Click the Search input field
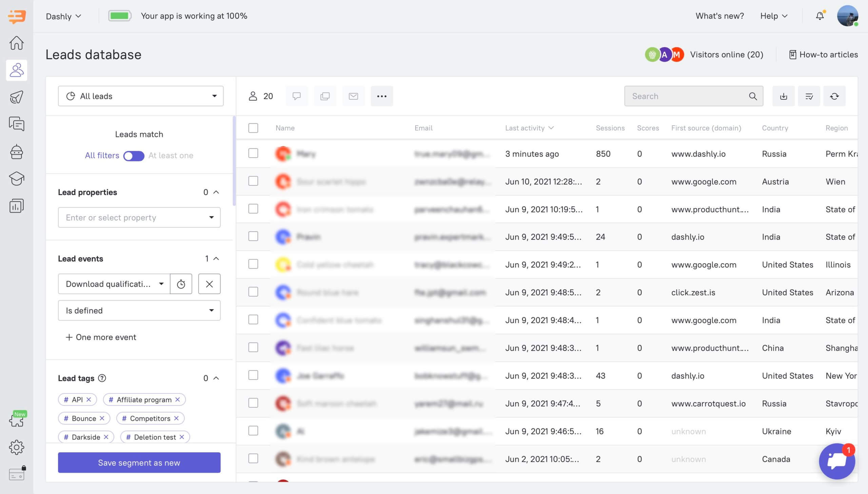 (x=693, y=95)
